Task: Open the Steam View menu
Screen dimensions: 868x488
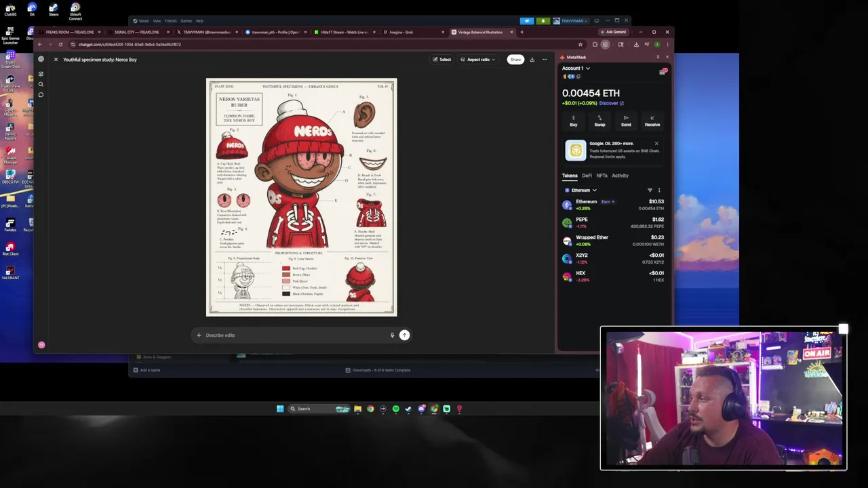Action: [x=157, y=21]
